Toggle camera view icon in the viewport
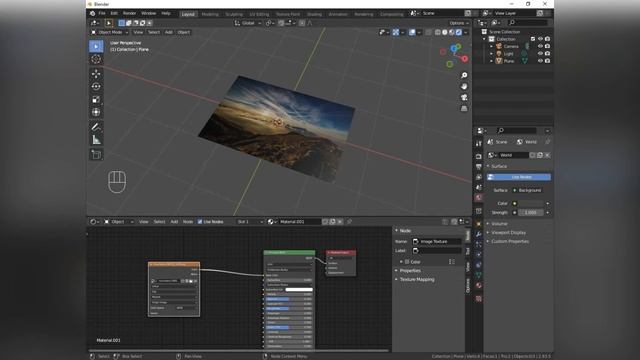Image resolution: width=640 pixels, height=360 pixels. point(464,98)
